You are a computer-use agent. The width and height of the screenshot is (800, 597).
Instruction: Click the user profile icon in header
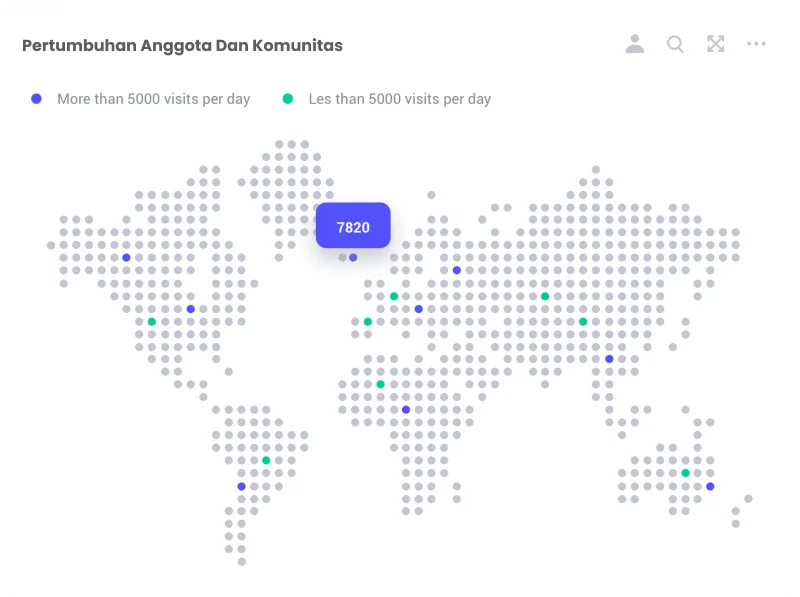[635, 44]
